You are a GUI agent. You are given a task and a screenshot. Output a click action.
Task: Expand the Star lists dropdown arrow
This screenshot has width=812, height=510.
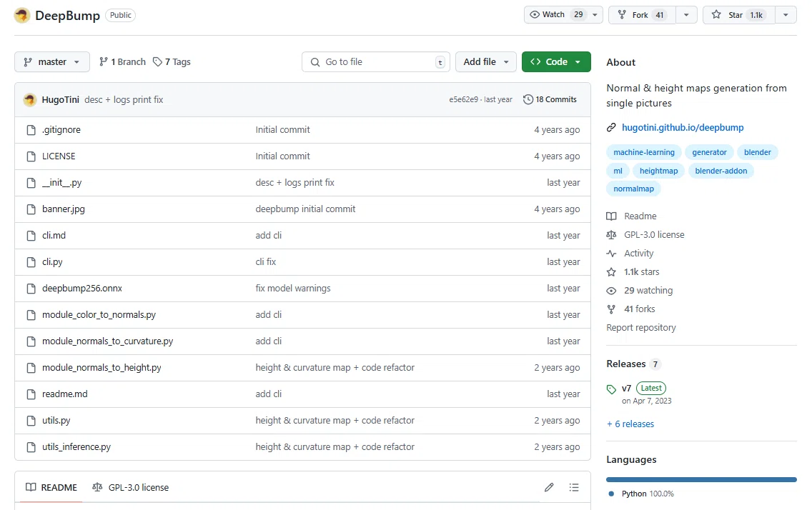[786, 14]
